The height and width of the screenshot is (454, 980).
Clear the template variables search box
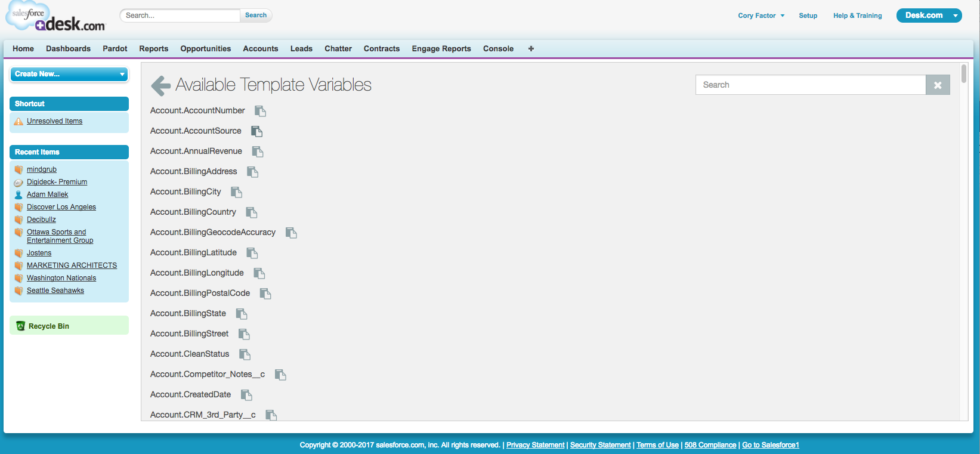[937, 85]
